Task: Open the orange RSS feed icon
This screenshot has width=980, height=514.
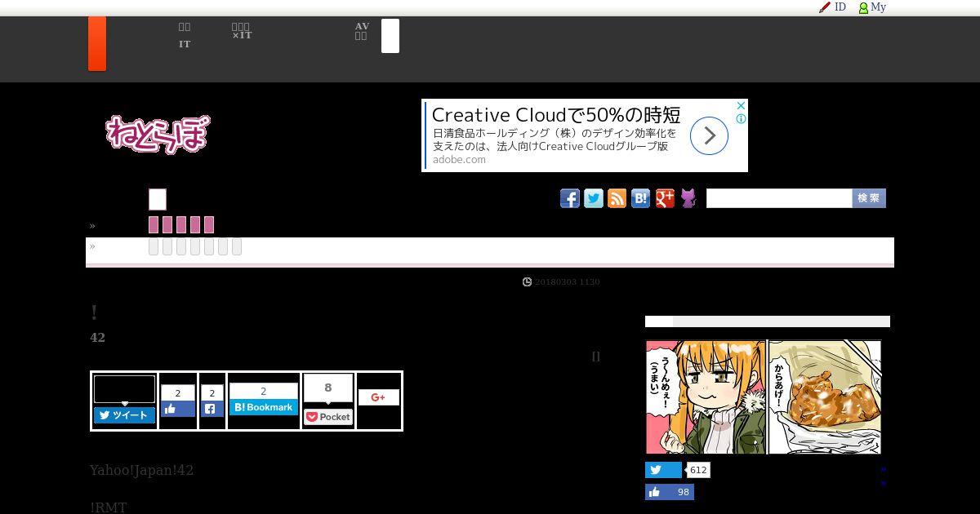Action: (617, 198)
